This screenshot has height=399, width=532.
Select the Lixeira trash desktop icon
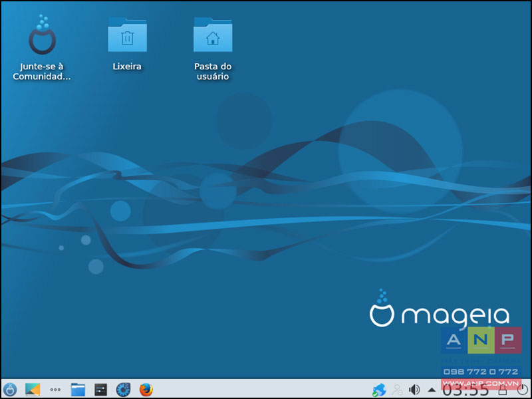click(x=127, y=44)
